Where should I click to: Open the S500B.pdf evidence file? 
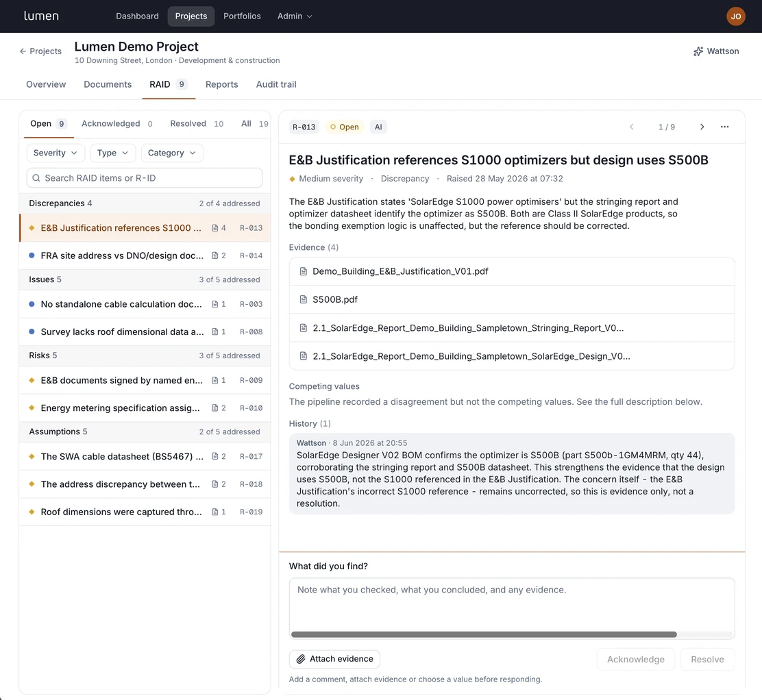click(512, 299)
